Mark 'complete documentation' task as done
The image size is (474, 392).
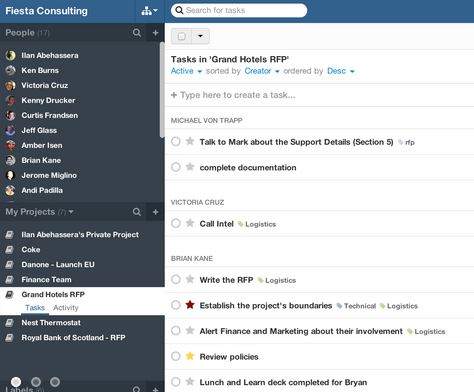point(176,167)
